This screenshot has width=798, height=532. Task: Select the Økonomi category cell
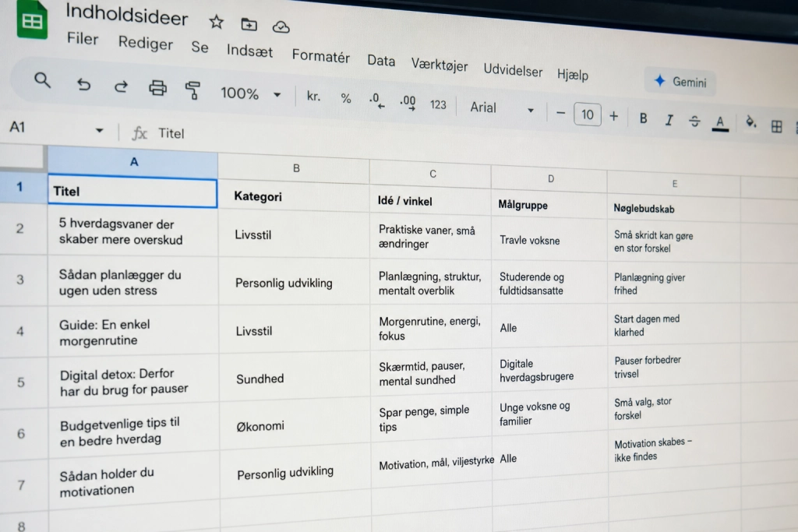295,426
